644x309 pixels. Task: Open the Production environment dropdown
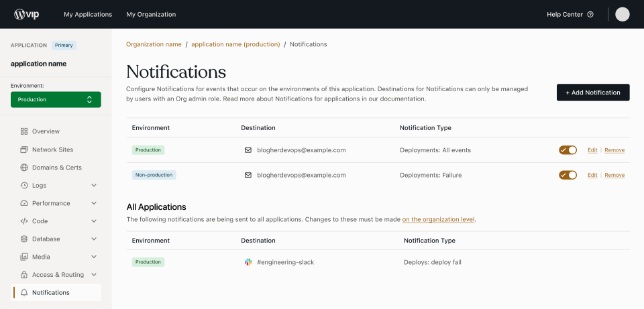56,100
